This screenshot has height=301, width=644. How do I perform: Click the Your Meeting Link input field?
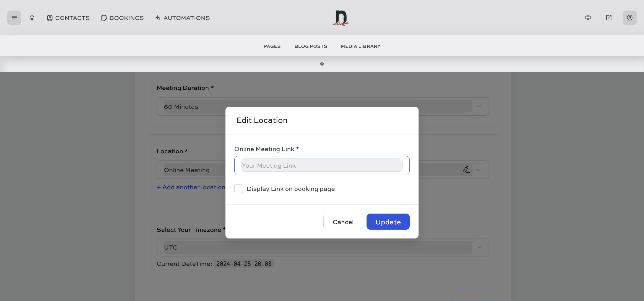[x=321, y=165]
